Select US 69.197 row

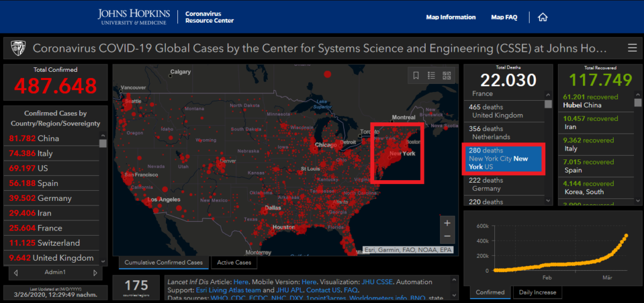(52, 169)
